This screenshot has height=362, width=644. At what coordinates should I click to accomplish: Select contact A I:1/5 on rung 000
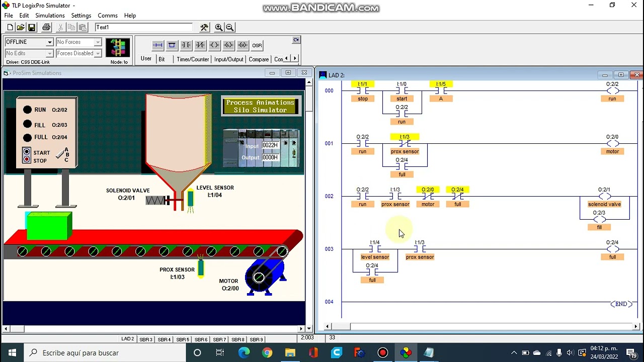(441, 91)
